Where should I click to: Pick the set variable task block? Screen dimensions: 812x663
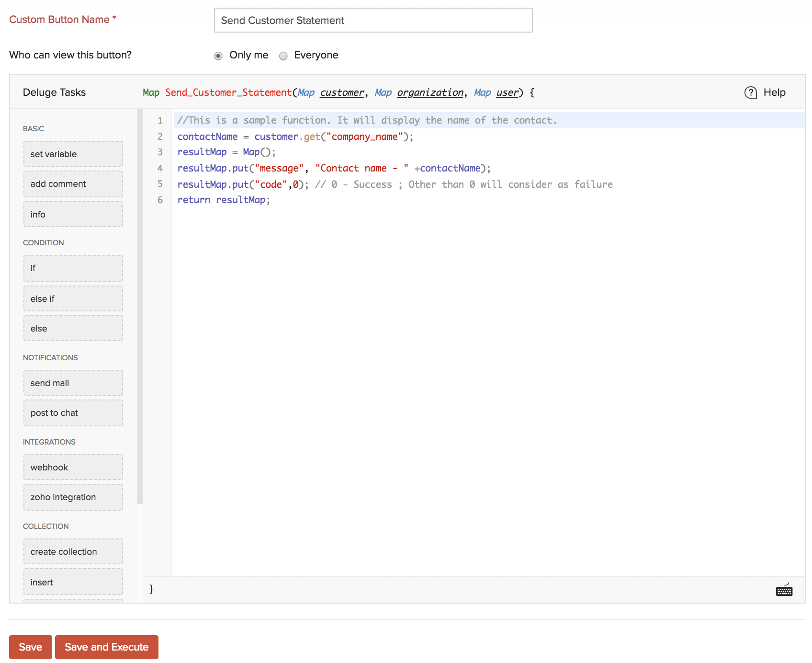[x=73, y=154]
